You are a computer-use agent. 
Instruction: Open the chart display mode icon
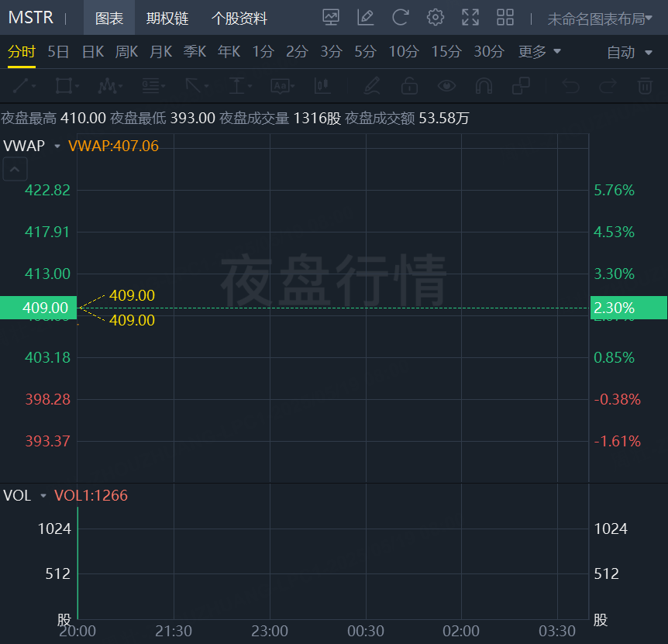[x=331, y=18]
